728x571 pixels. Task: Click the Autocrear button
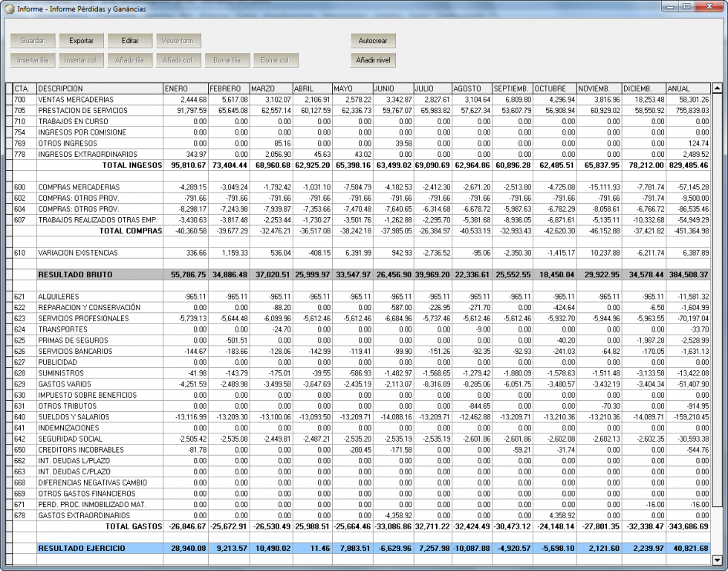click(x=373, y=40)
